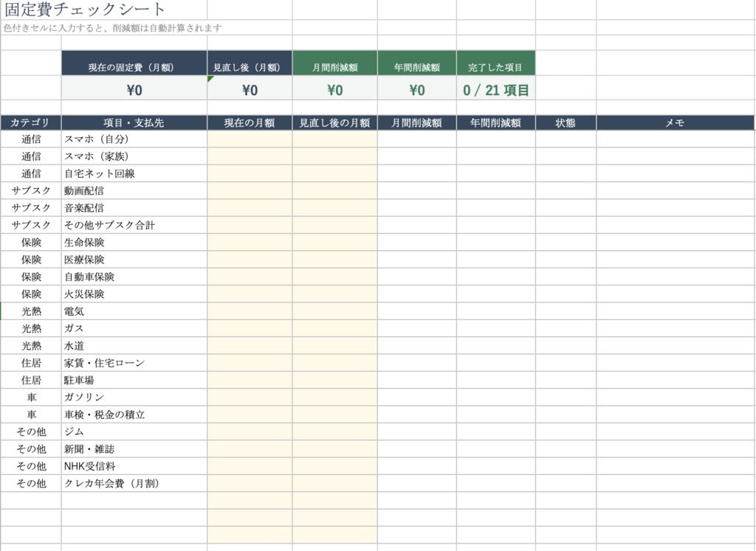This screenshot has width=756, height=551.
Task: Click the 見直し後の月額 input cell for ジム
Action: (x=334, y=432)
